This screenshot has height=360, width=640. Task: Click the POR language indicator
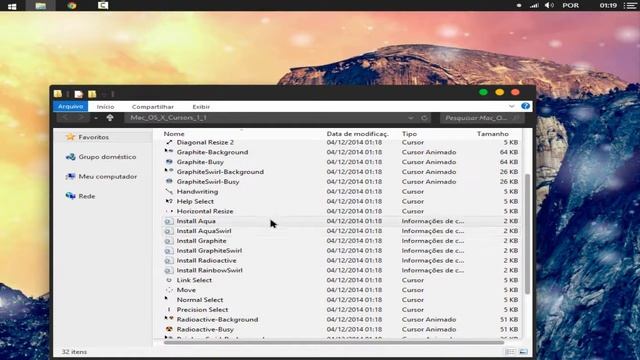coord(570,5)
